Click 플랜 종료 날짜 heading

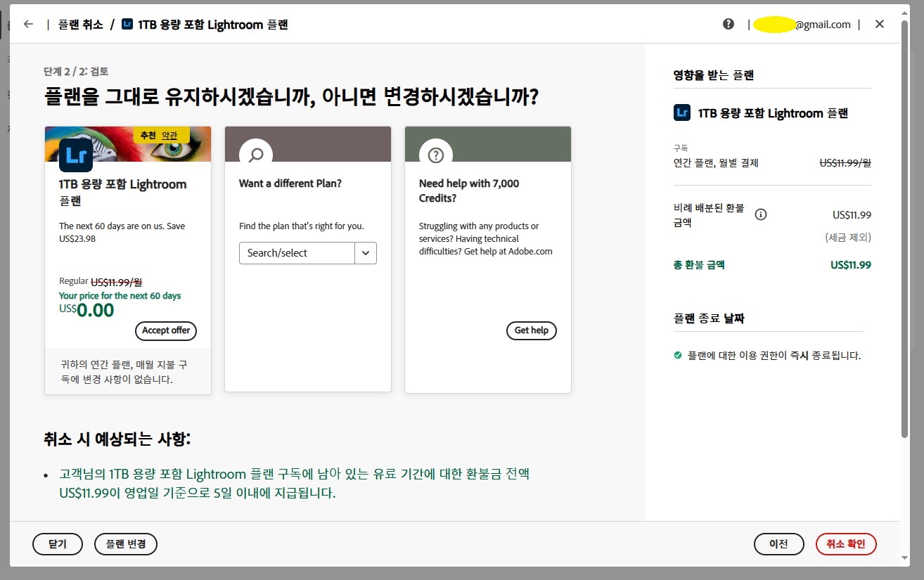709,318
